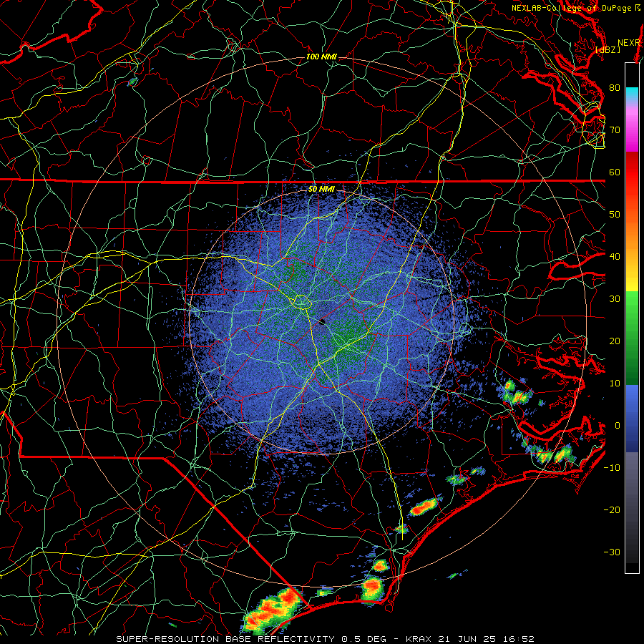Click the 60 value on the dBZ scale
This screenshot has width=644, height=644.
[615, 172]
